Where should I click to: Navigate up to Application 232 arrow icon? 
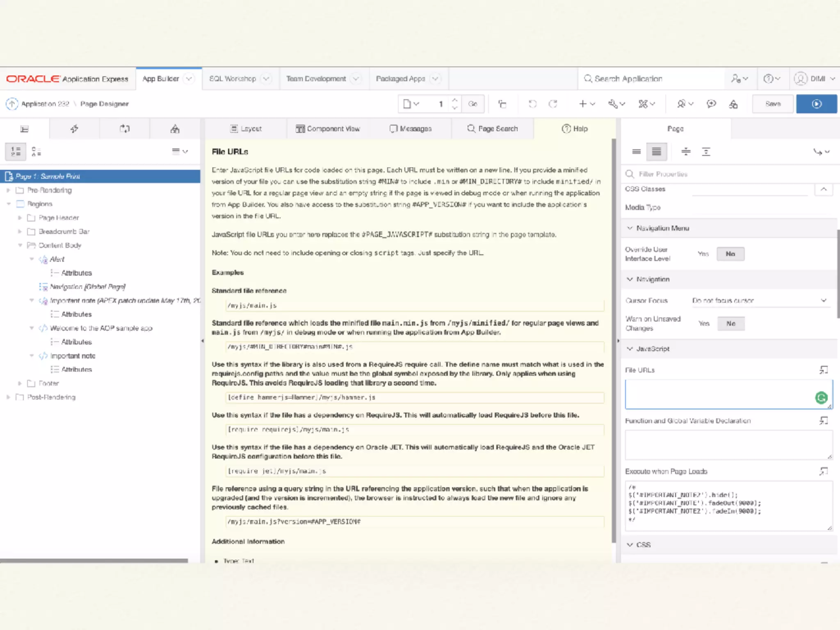tap(12, 104)
